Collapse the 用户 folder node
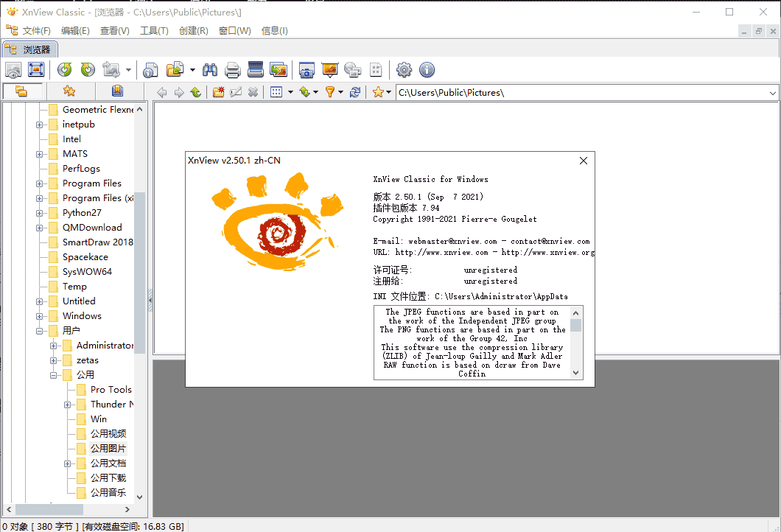 pyautogui.click(x=40, y=330)
